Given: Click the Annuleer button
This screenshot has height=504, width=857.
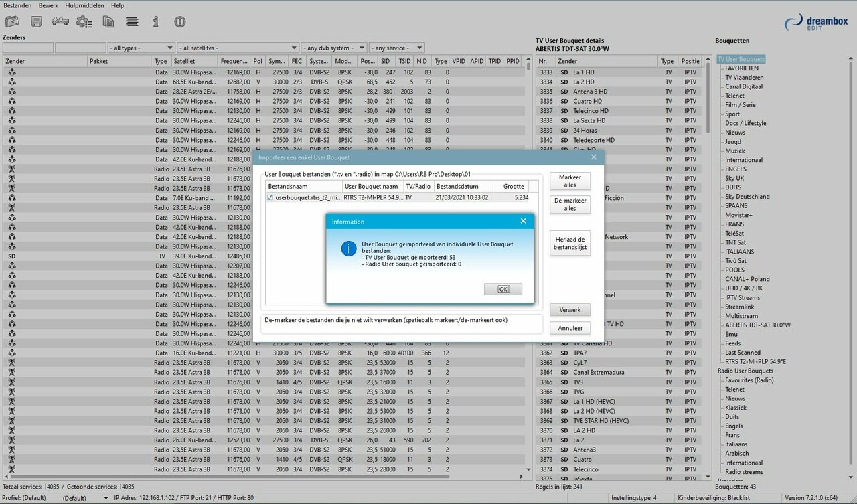Looking at the screenshot, I should click(570, 328).
